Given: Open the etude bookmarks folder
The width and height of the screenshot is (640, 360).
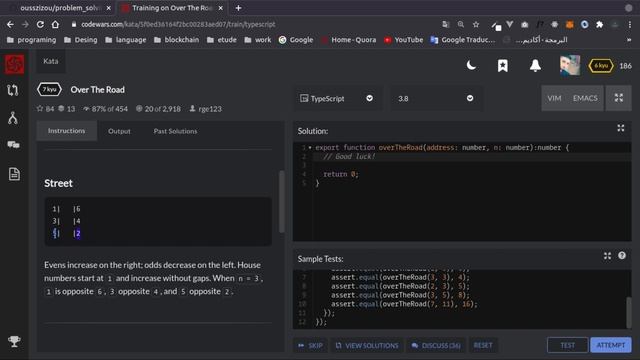Looking at the screenshot, I should 222,40.
